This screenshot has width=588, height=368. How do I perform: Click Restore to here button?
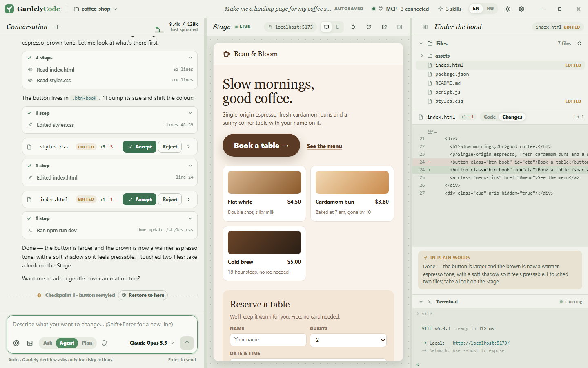click(x=143, y=295)
